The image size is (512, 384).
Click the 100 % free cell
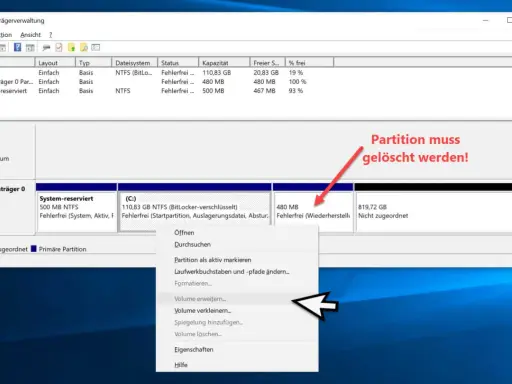pos(297,82)
